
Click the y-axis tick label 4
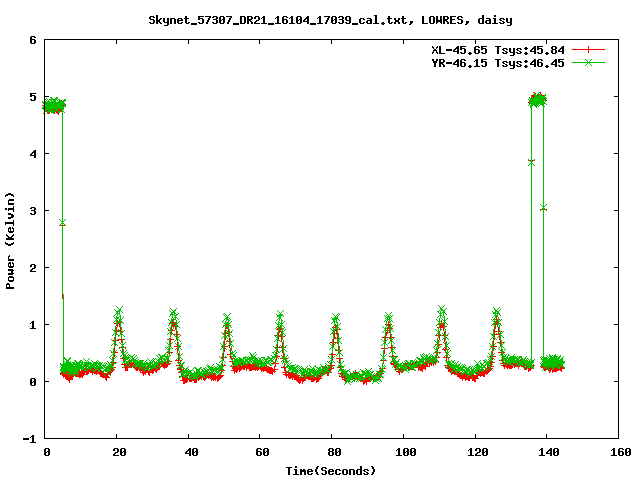(x=33, y=155)
